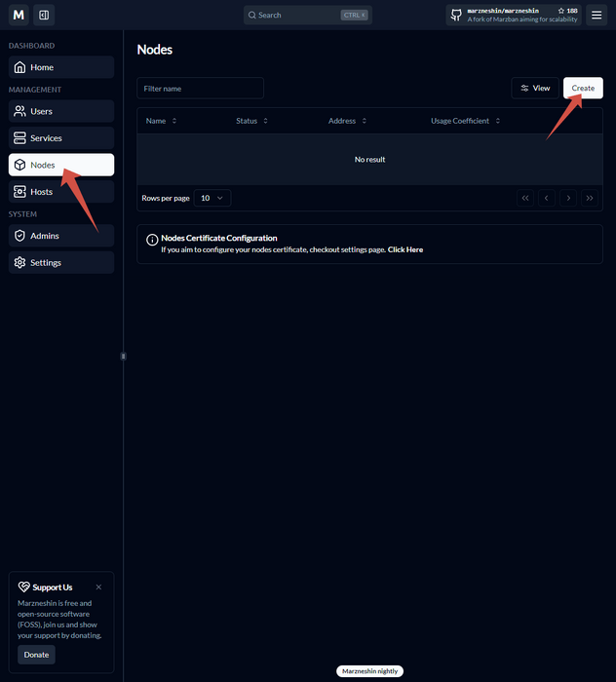Open the hamburger menu in header
Screen dimensions: 616x682
(x=597, y=15)
